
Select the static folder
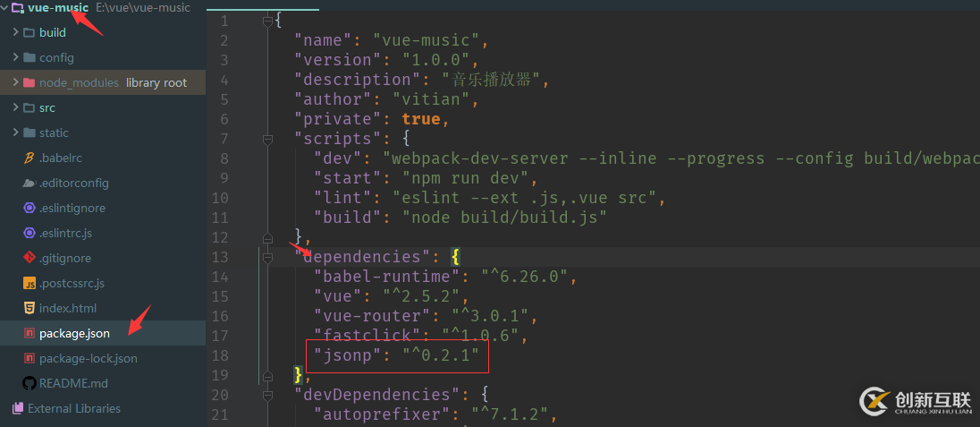point(54,132)
